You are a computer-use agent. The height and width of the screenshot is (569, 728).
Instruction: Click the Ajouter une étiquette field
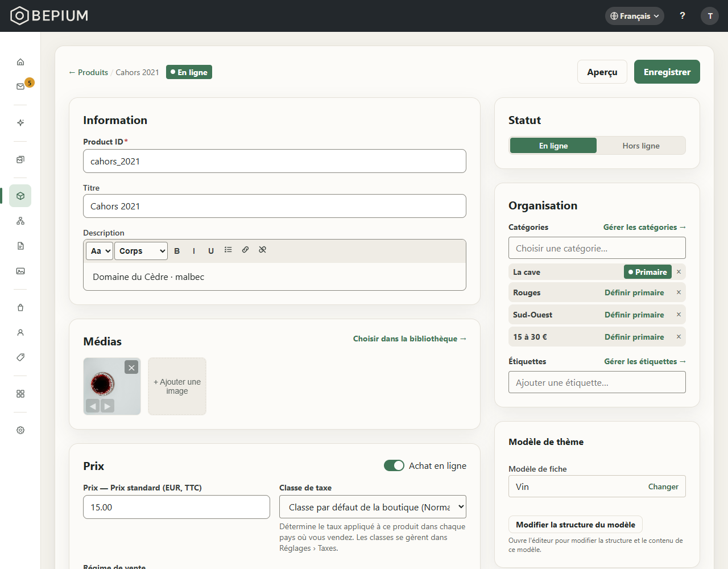coord(597,382)
